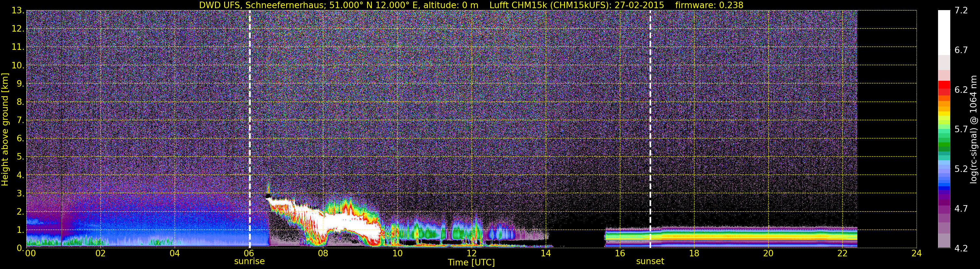Click the 'Lufft CHM15k (CHM15kUFS): 27-02-2015' title text
This screenshot has height=269, width=980.
point(577,5)
